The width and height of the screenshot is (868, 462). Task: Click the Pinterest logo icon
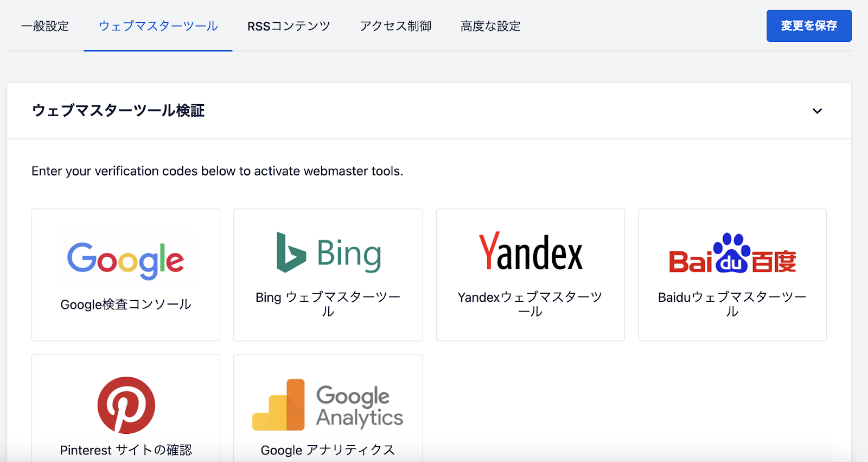point(126,405)
